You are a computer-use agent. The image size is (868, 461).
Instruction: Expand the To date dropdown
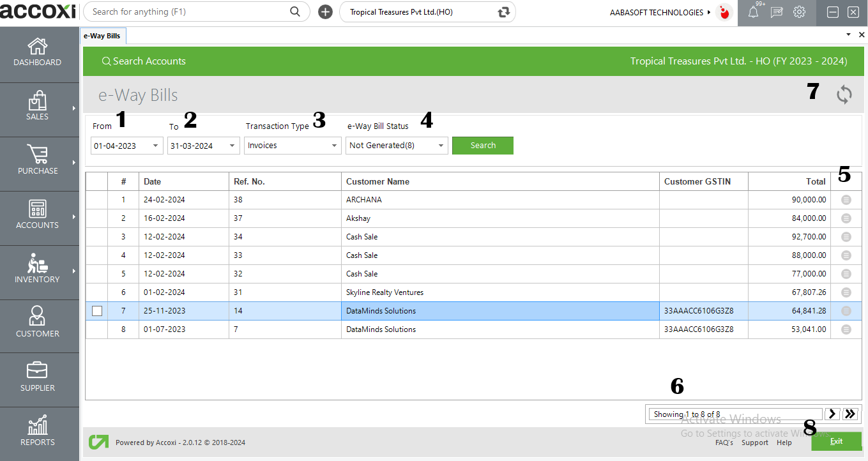click(x=232, y=146)
